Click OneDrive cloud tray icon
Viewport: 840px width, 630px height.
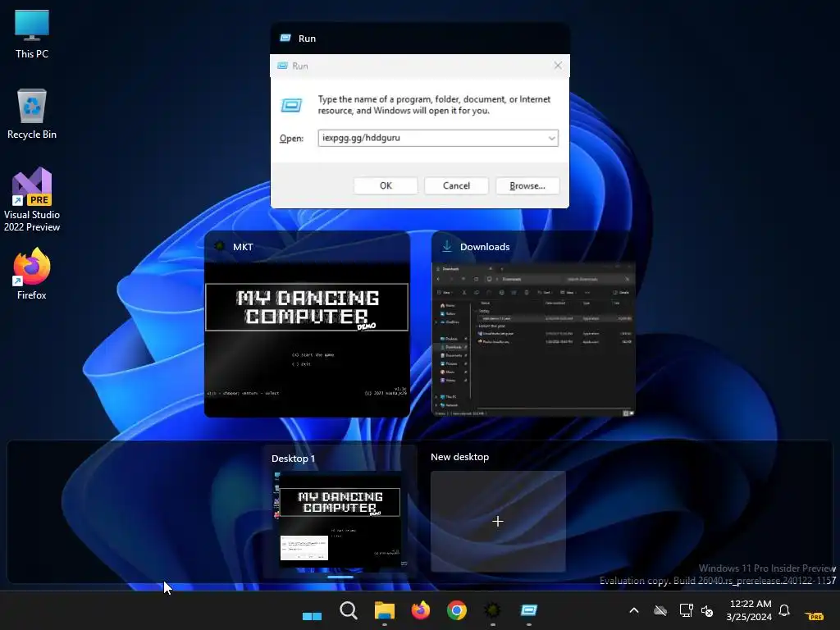(x=660, y=610)
